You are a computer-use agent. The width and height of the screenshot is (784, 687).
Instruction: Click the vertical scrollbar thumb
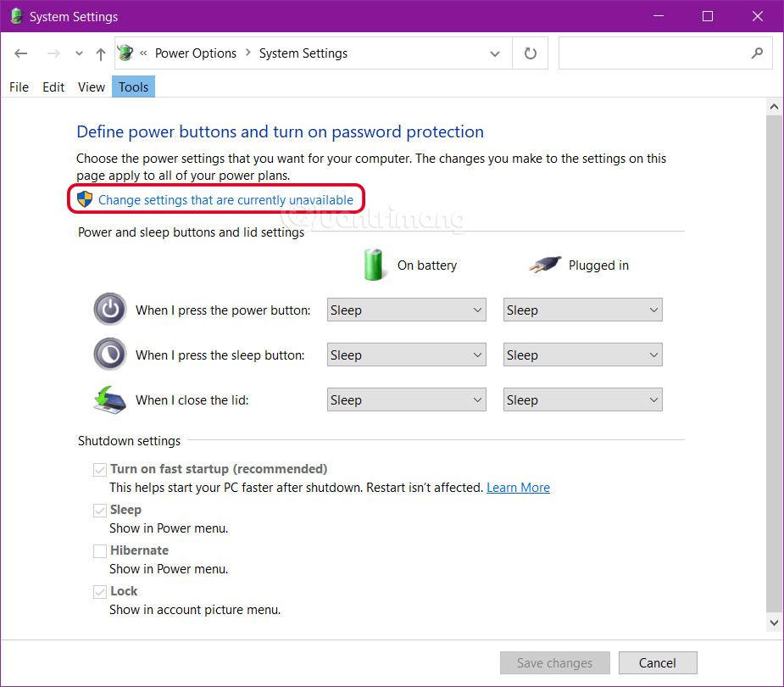click(x=774, y=364)
